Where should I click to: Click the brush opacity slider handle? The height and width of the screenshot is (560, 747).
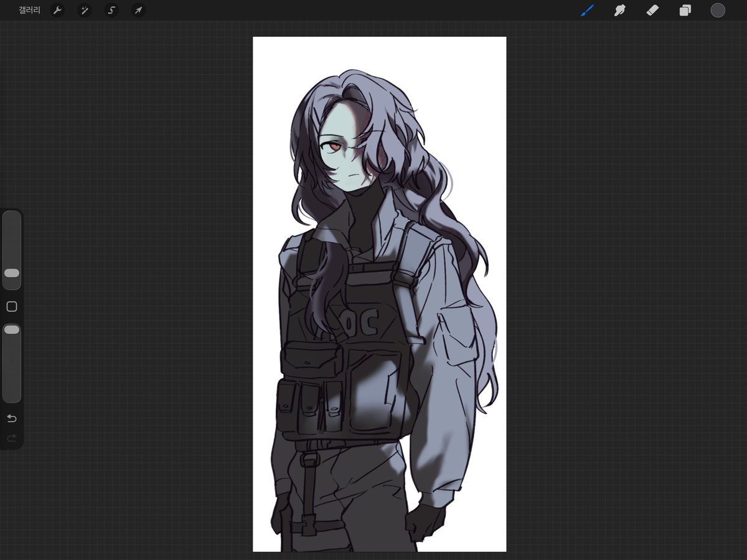point(12,330)
